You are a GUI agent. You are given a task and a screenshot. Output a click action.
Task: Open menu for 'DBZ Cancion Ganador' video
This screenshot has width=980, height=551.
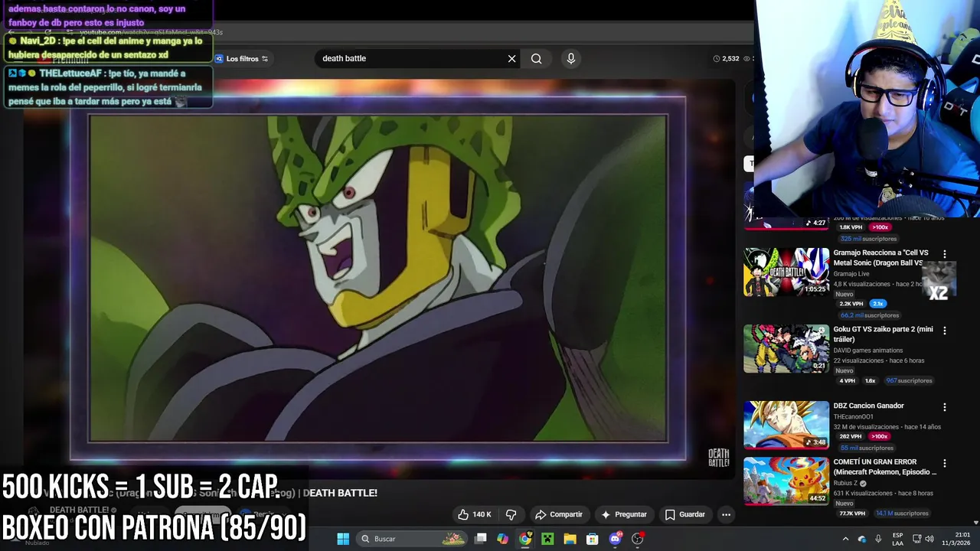tap(944, 407)
